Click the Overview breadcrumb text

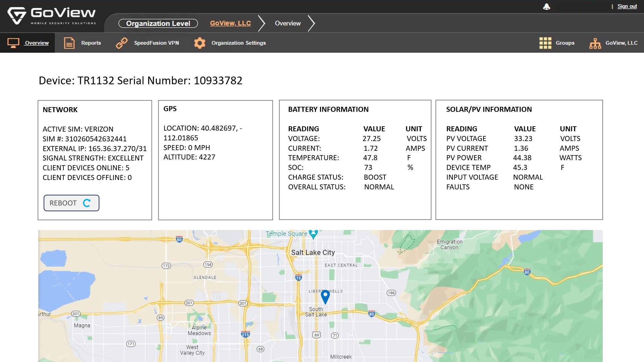(x=288, y=23)
